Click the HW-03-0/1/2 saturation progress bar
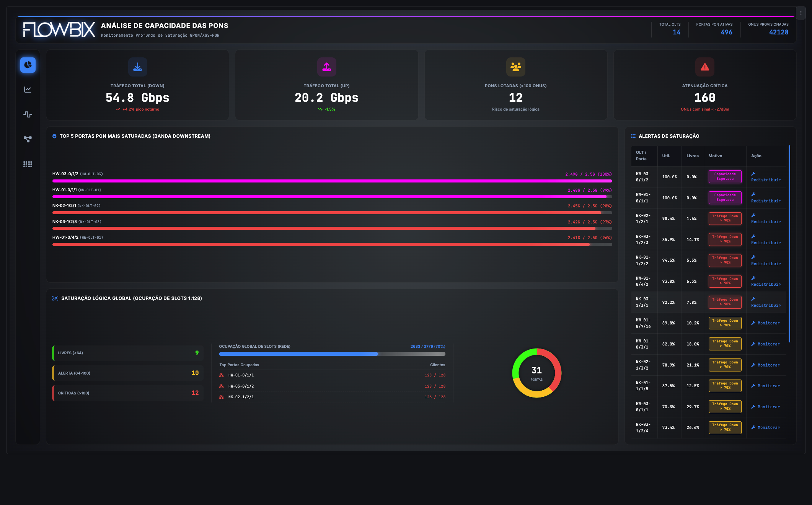 (332, 181)
